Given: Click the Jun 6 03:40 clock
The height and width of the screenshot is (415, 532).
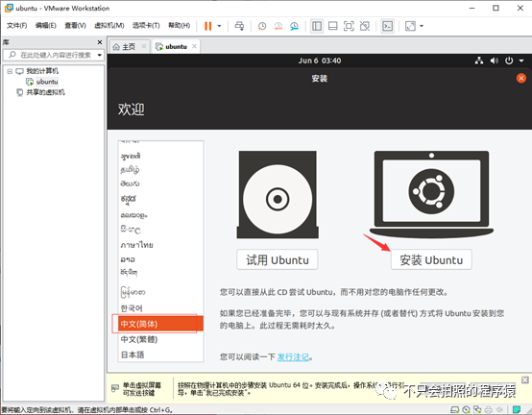Looking at the screenshot, I should coord(320,61).
